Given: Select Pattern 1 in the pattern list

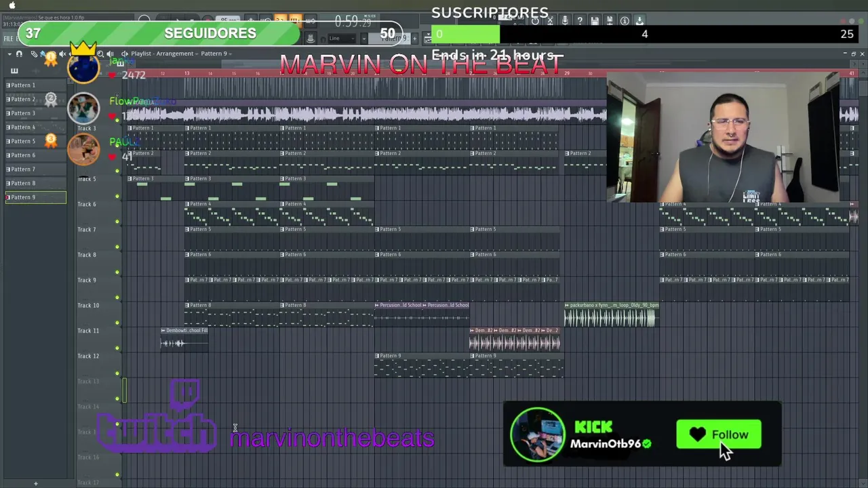Looking at the screenshot, I should click(36, 85).
